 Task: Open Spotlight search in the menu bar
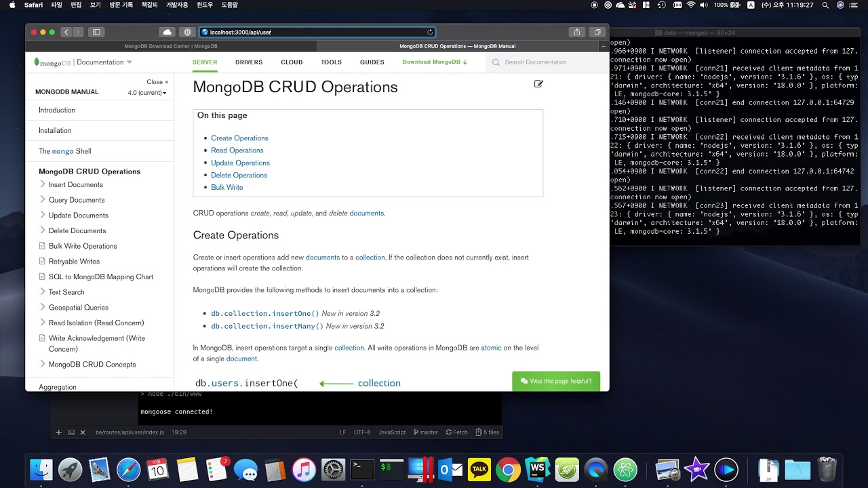coord(825,5)
